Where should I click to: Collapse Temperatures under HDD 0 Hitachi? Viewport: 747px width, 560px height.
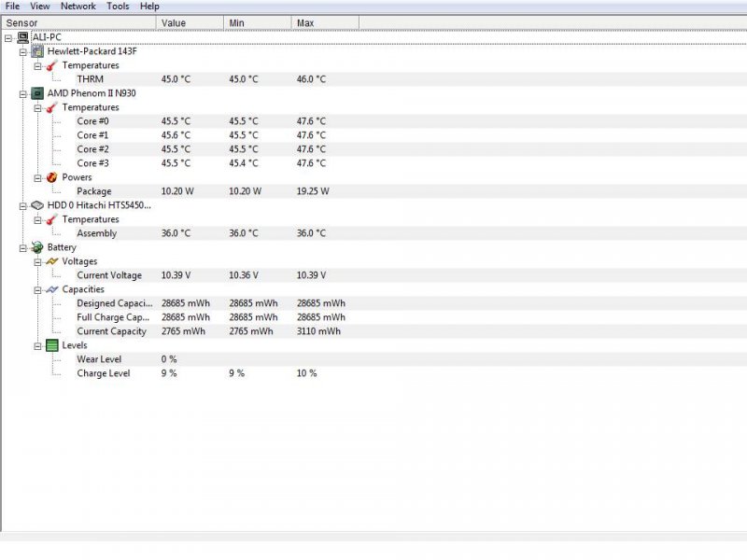tap(37, 220)
